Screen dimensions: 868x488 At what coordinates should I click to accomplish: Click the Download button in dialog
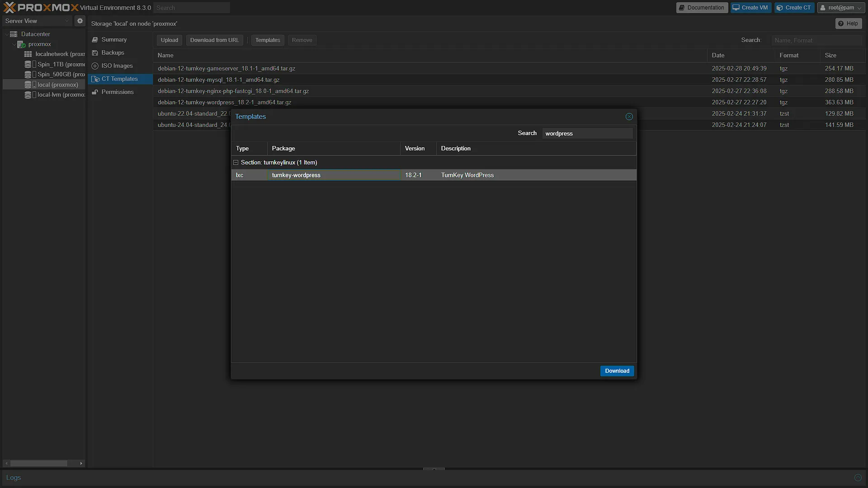[x=617, y=371]
